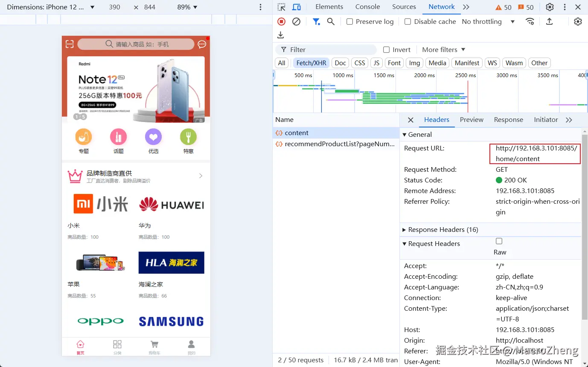Select the Fetch/XHR filter chip

coord(311,63)
